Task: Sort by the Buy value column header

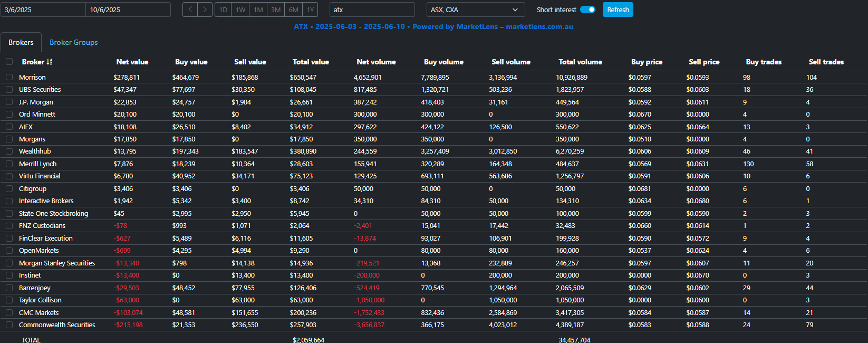Action: pyautogui.click(x=191, y=62)
